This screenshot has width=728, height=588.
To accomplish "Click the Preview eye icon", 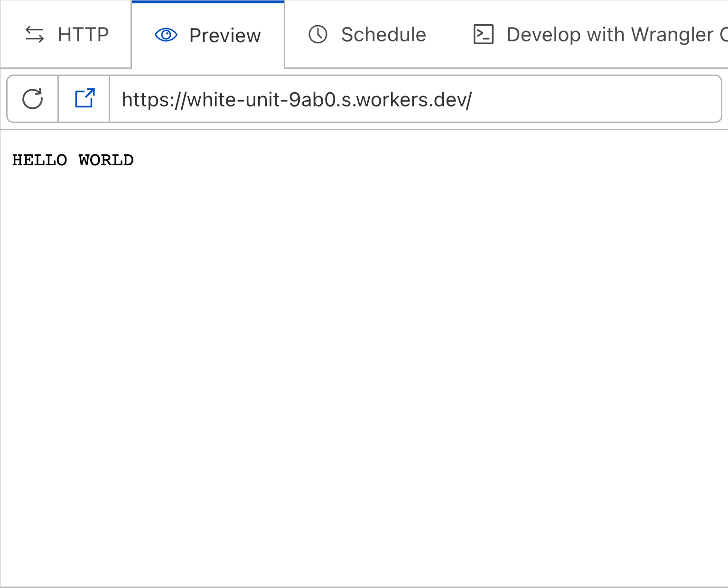I will [x=166, y=35].
